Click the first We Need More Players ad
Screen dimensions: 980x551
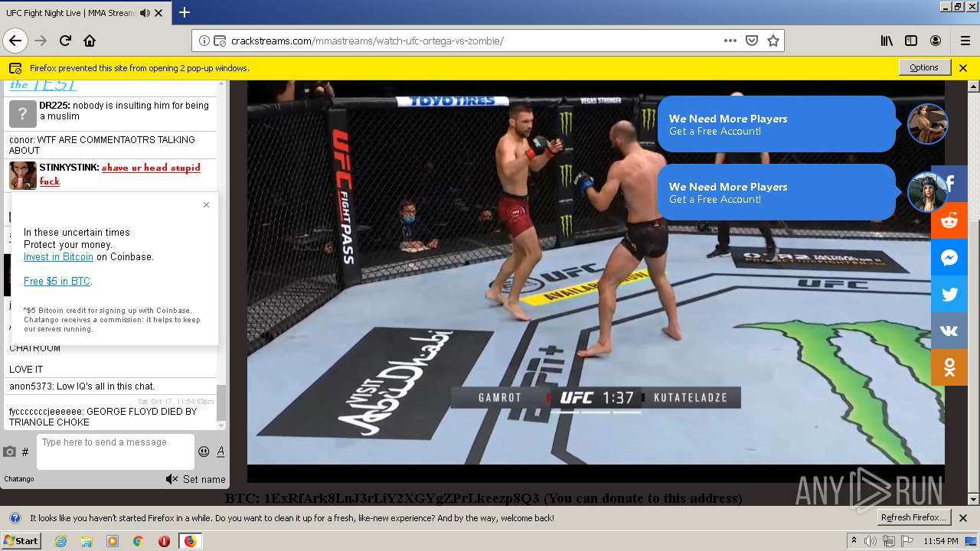[776, 124]
